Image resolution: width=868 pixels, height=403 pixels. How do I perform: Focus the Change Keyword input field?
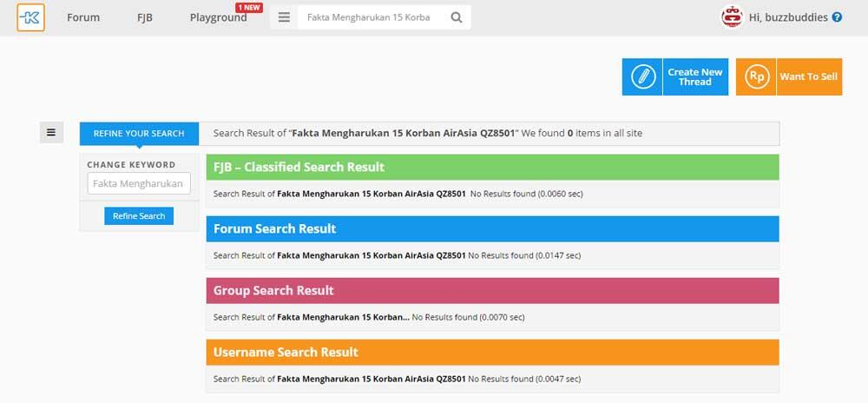[139, 183]
